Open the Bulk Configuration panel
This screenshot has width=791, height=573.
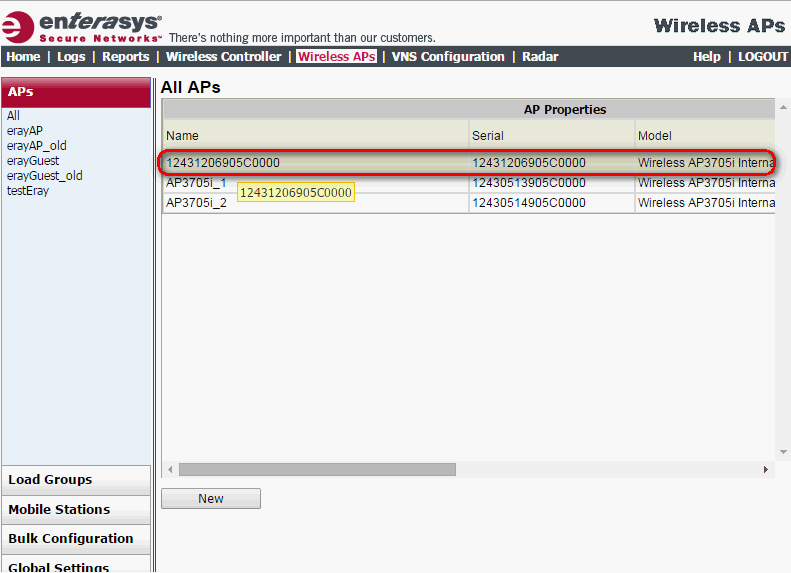76,539
